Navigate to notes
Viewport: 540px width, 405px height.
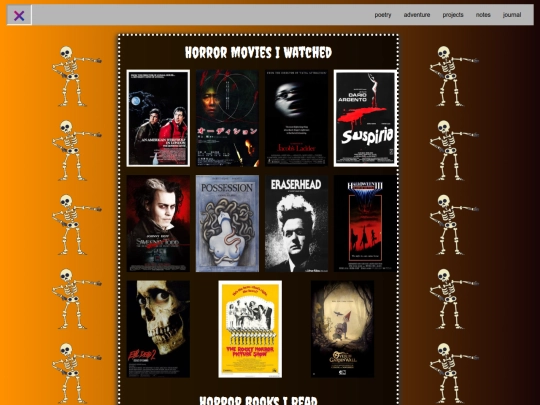(x=483, y=15)
